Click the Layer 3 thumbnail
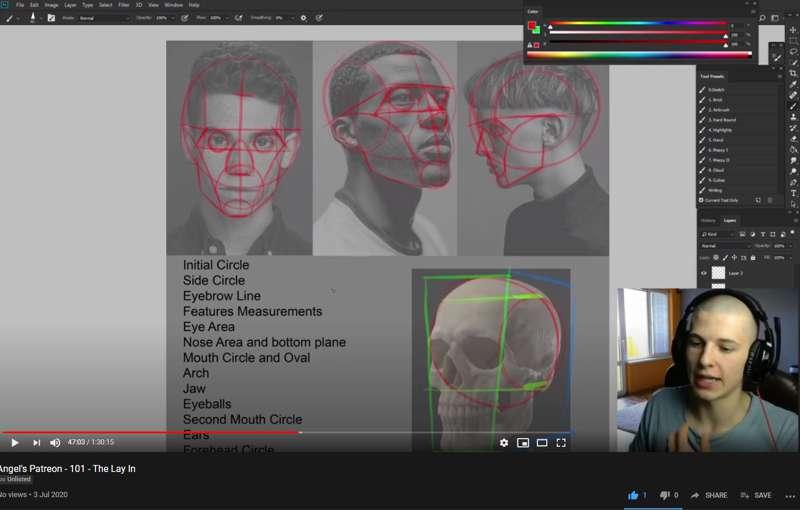Screen dimensions: 800x510 [718, 272]
